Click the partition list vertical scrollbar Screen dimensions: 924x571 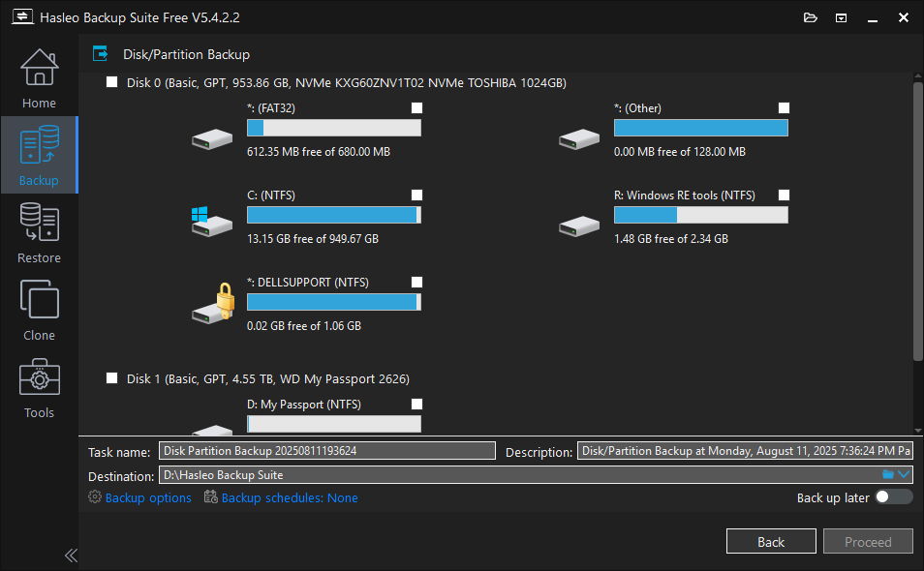point(917,222)
